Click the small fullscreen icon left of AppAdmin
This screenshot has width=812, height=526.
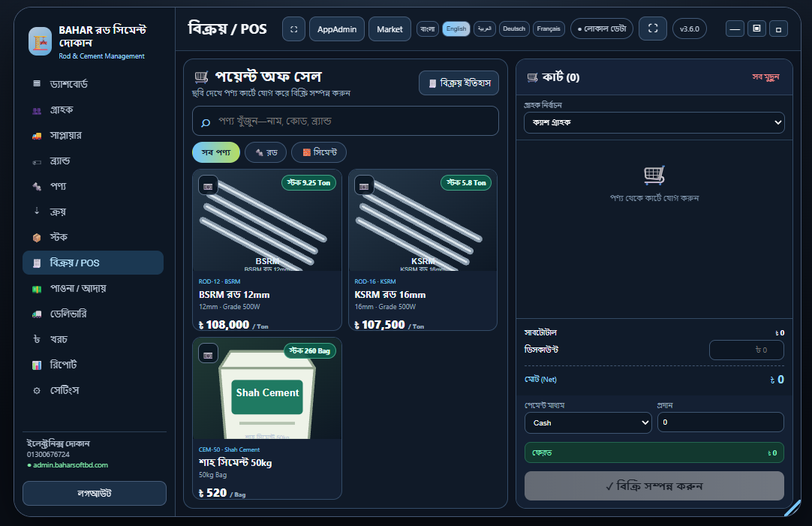293,29
